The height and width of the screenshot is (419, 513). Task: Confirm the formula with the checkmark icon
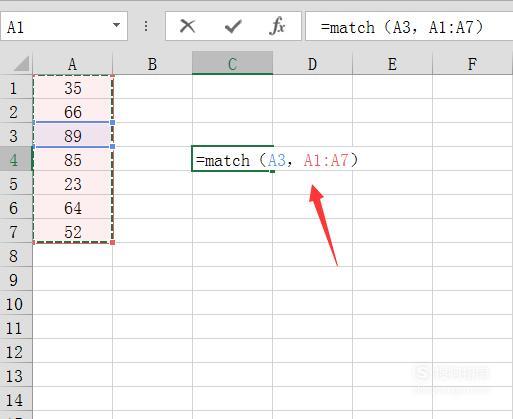click(233, 26)
